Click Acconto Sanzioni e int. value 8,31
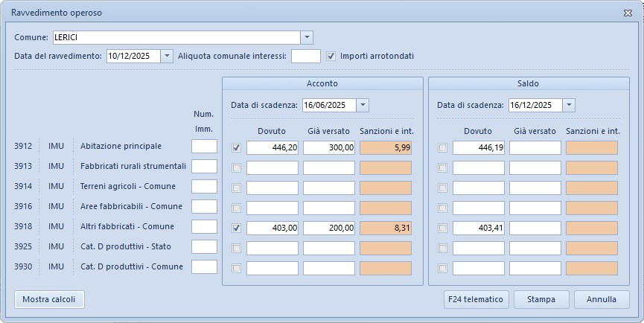 (386, 228)
